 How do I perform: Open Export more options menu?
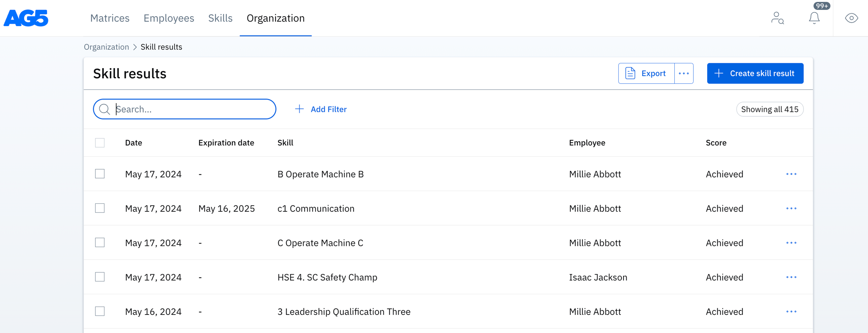tap(683, 73)
